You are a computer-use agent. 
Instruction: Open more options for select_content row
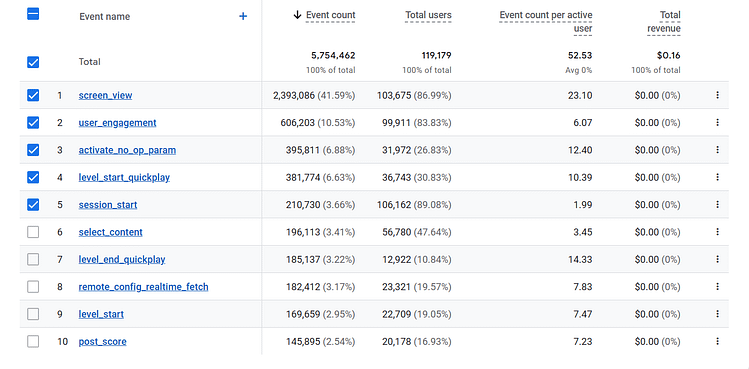point(717,232)
